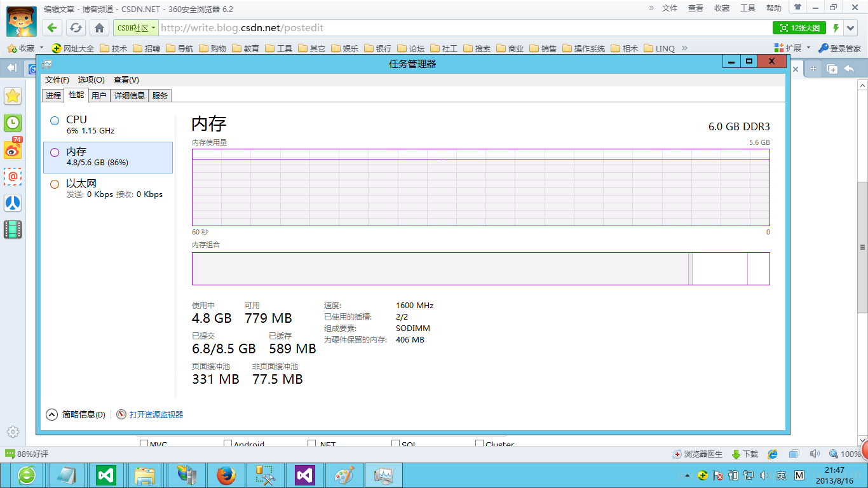Click 登录管家 login button
The image size is (868, 488).
[839, 48]
